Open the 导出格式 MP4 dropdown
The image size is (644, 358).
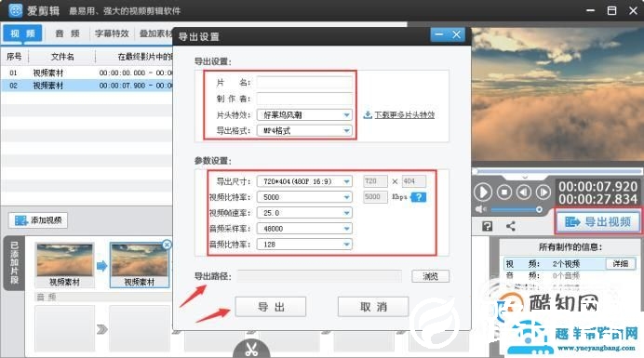click(x=304, y=131)
